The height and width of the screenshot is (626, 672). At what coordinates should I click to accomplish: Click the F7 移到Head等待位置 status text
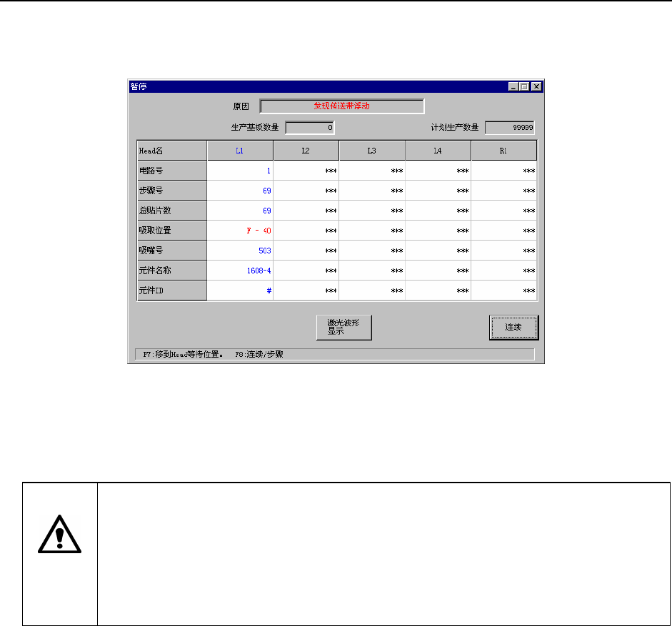(x=183, y=354)
